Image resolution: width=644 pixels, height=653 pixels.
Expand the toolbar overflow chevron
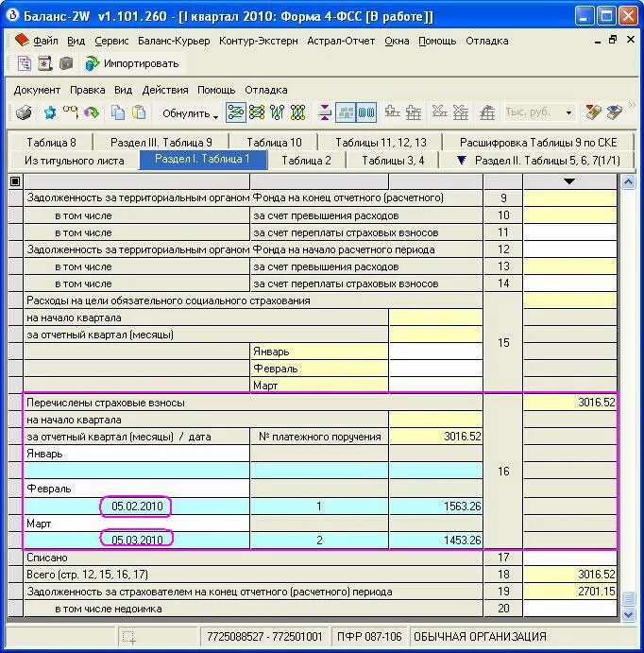[632, 105]
